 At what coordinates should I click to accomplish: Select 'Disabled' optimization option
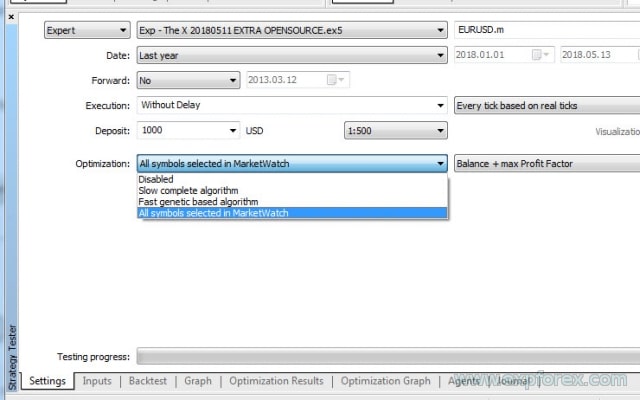(x=156, y=179)
